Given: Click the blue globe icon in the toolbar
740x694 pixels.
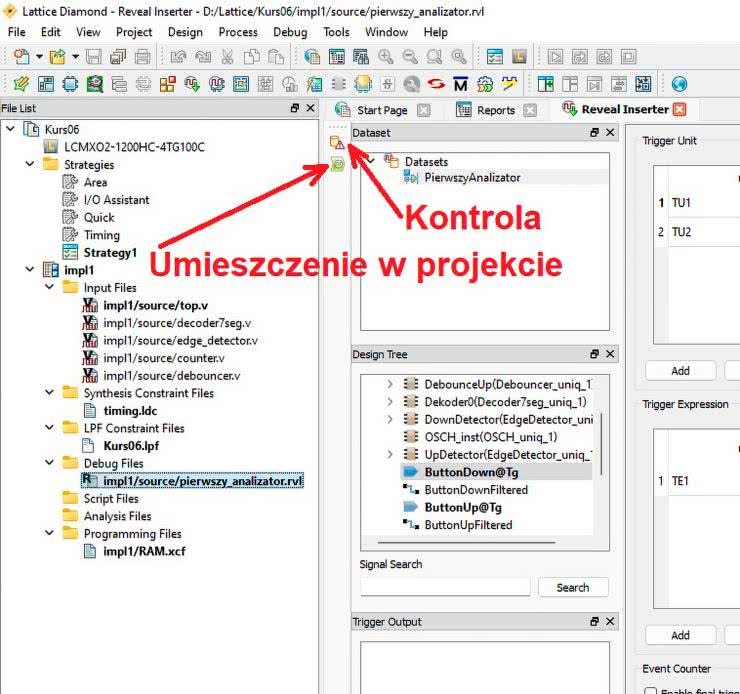Looking at the screenshot, I should point(679,84).
